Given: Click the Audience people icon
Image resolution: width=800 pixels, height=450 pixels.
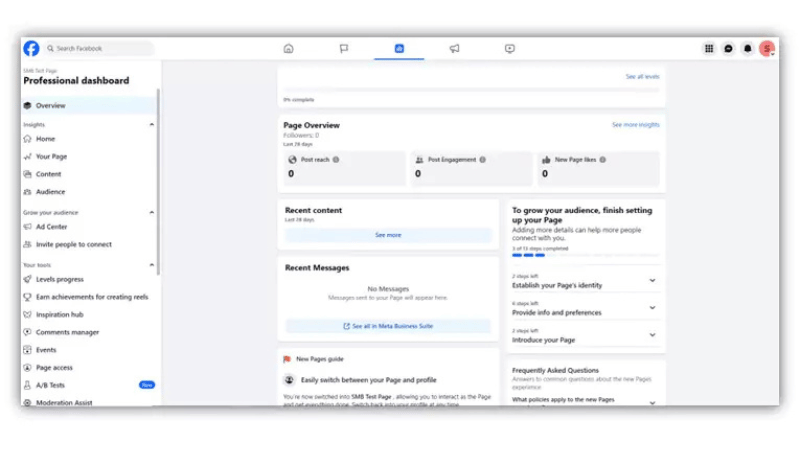Looking at the screenshot, I should click(28, 192).
